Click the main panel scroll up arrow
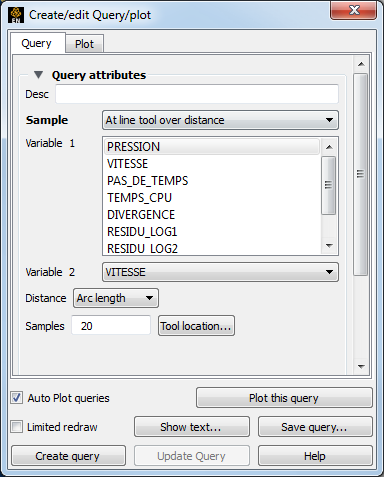 tap(361, 64)
